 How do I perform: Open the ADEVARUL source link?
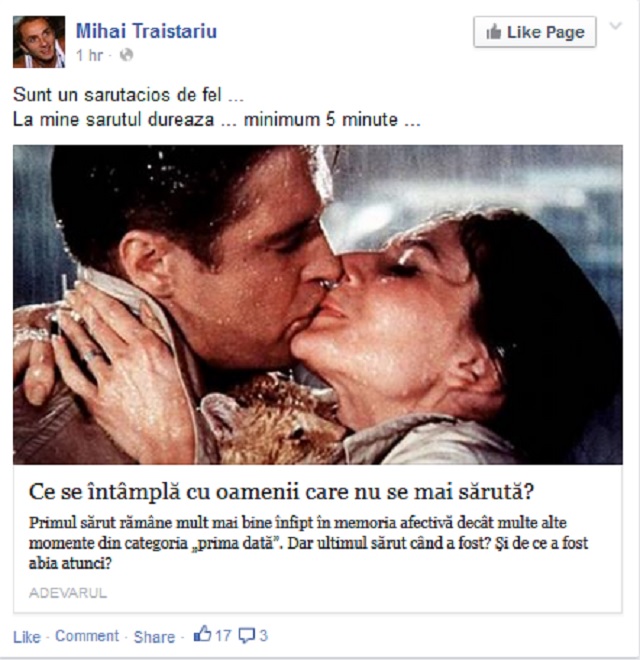click(68, 593)
